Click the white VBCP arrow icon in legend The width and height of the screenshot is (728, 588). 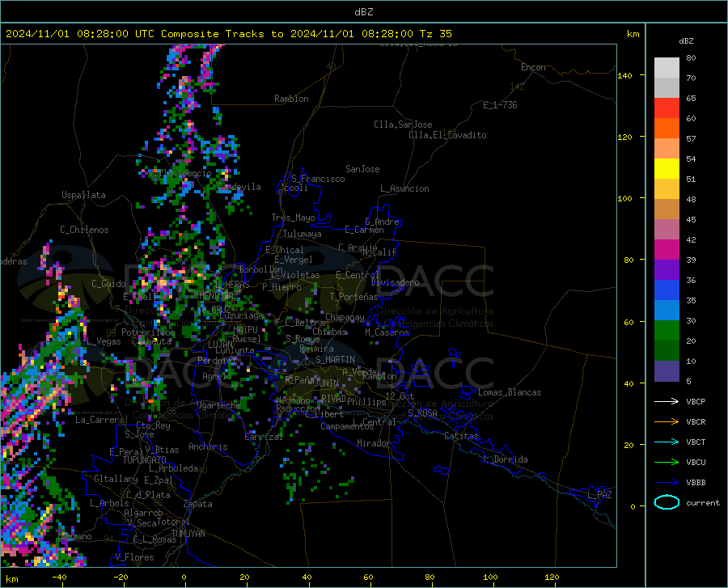(667, 401)
